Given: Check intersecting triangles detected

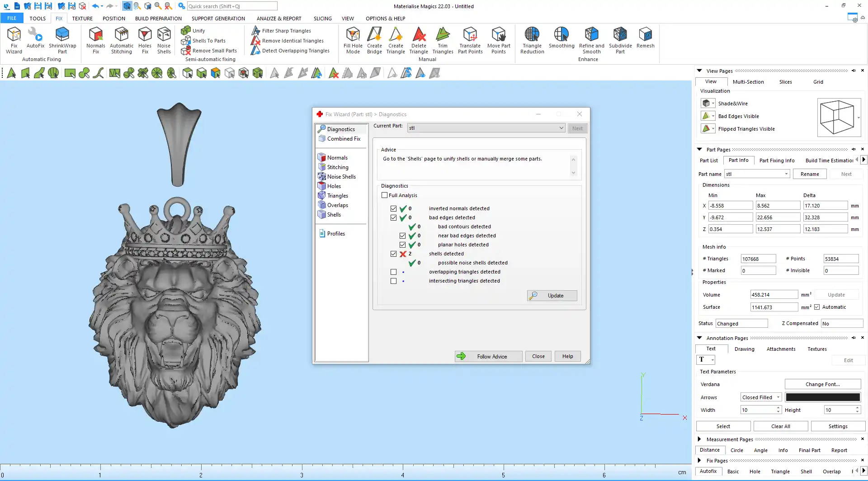Looking at the screenshot, I should 393,281.
